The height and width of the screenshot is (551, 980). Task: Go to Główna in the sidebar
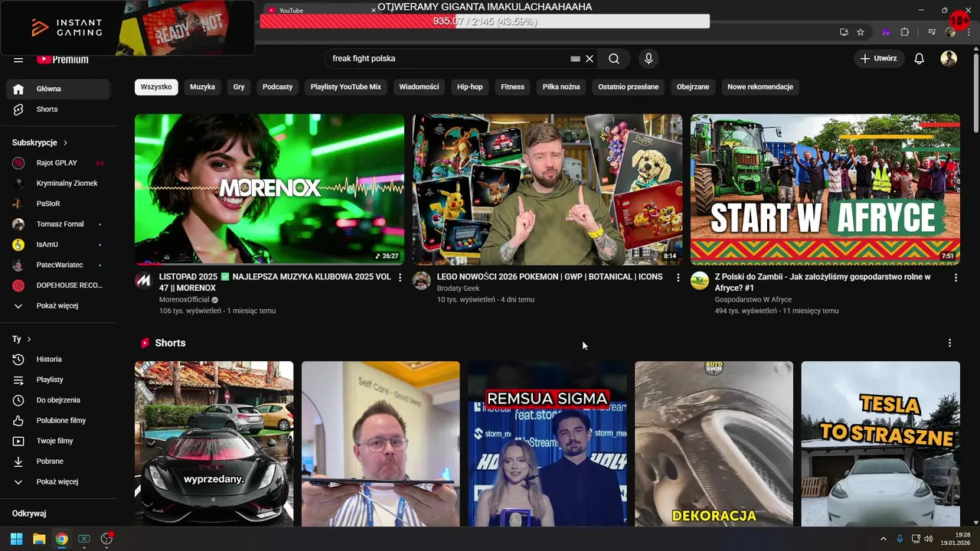click(x=58, y=89)
